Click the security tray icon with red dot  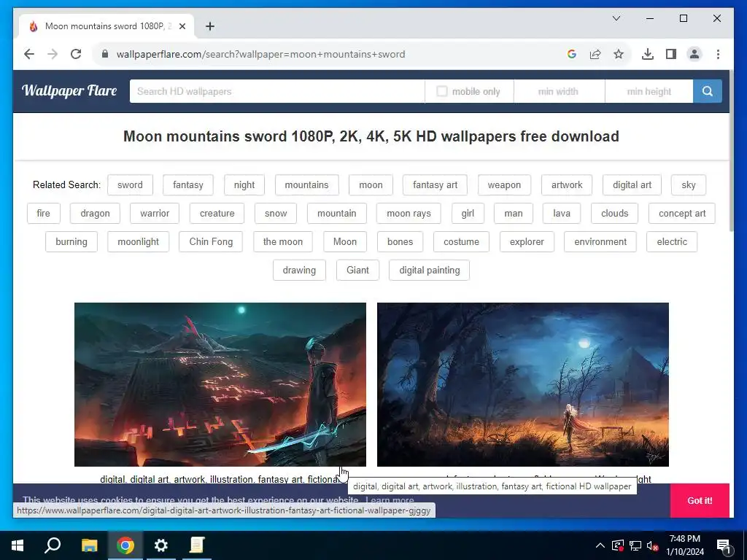point(618,545)
